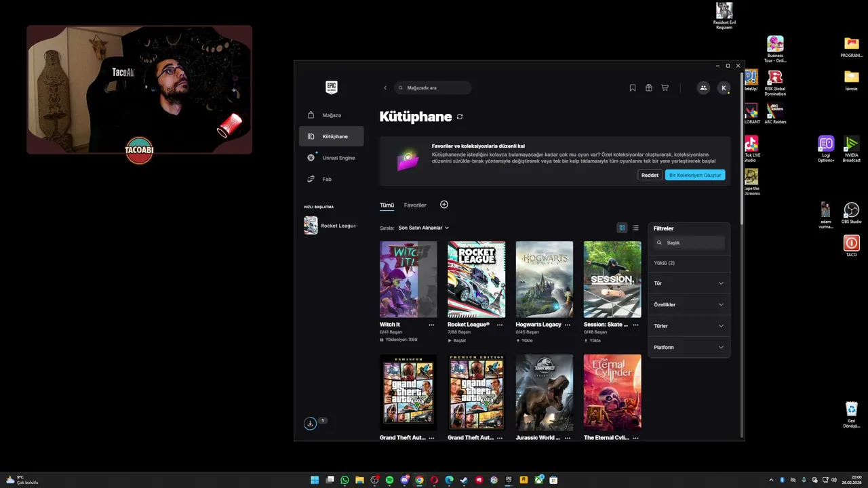Switch to list view layout
The image size is (868, 488).
pos(635,228)
